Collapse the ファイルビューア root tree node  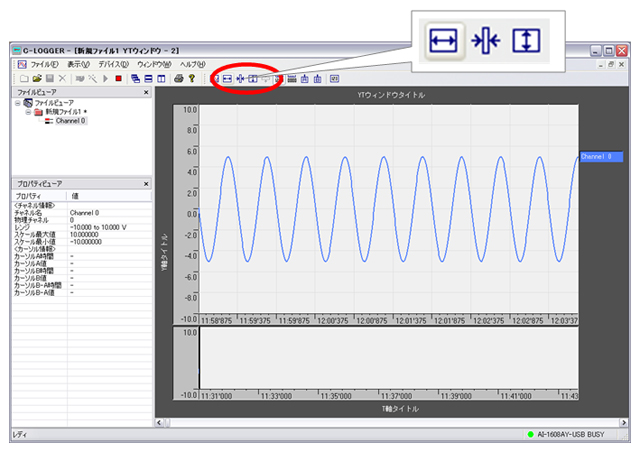click(18, 103)
